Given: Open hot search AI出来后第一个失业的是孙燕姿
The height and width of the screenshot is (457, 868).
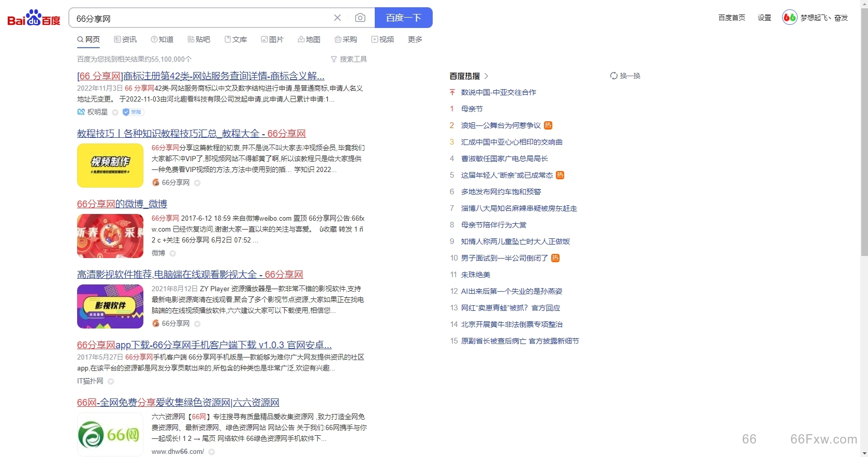Looking at the screenshot, I should click(512, 291).
